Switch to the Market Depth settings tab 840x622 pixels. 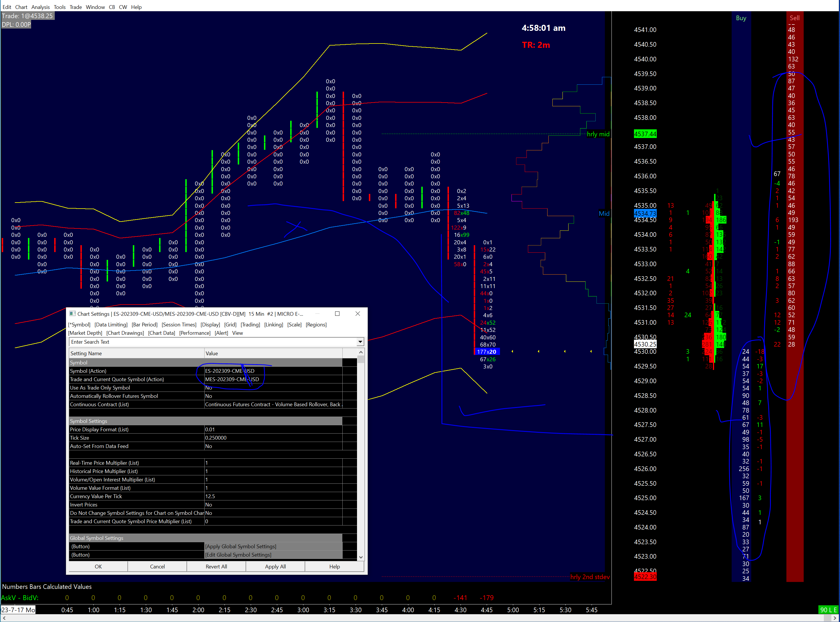coord(85,333)
